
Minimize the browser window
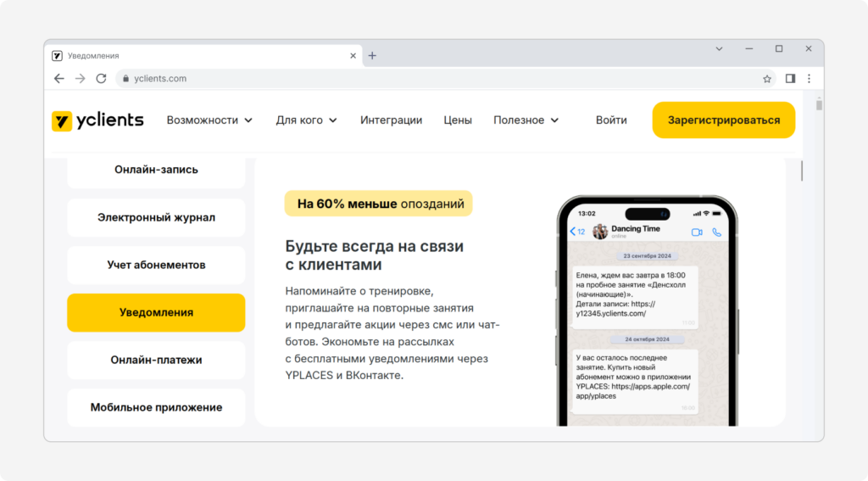tap(749, 48)
